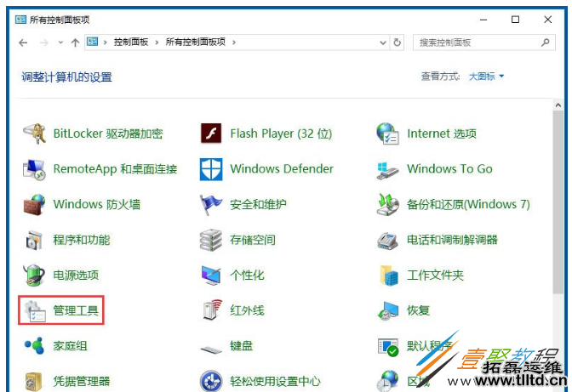Image resolution: width=572 pixels, height=392 pixels.
Task: Expand the chevron after 所有控制面板项 breadcrumb
Action: [234, 43]
